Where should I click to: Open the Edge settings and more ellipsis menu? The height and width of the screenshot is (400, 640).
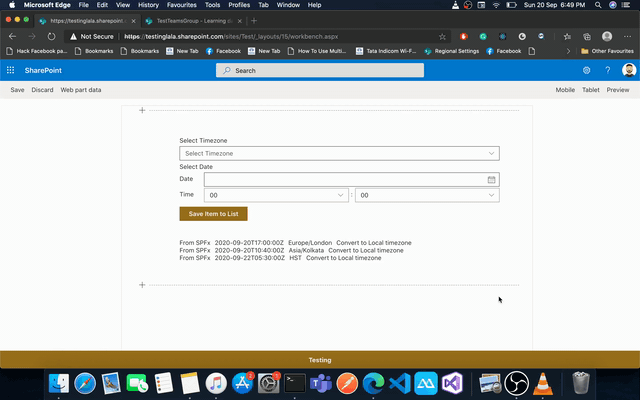point(627,36)
